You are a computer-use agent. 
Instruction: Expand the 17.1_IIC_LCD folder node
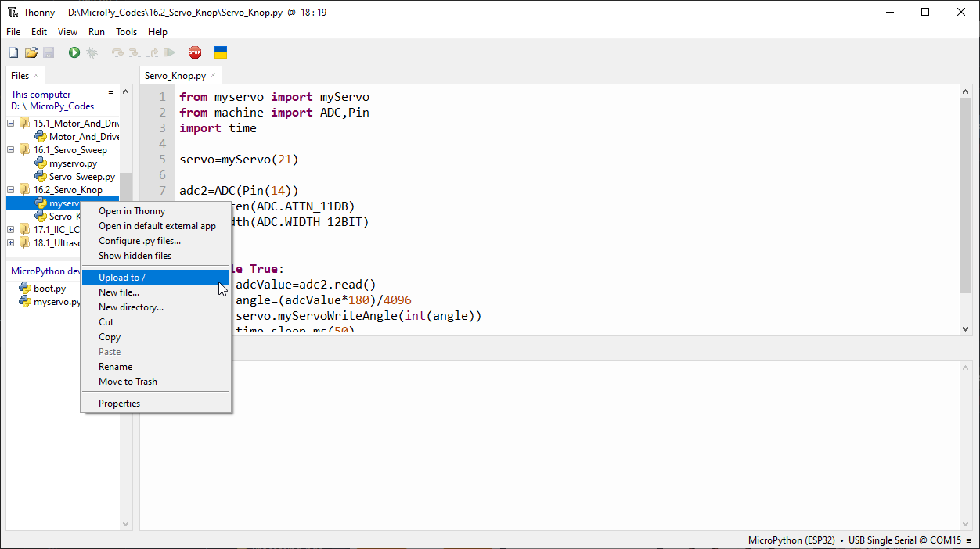[x=11, y=230]
